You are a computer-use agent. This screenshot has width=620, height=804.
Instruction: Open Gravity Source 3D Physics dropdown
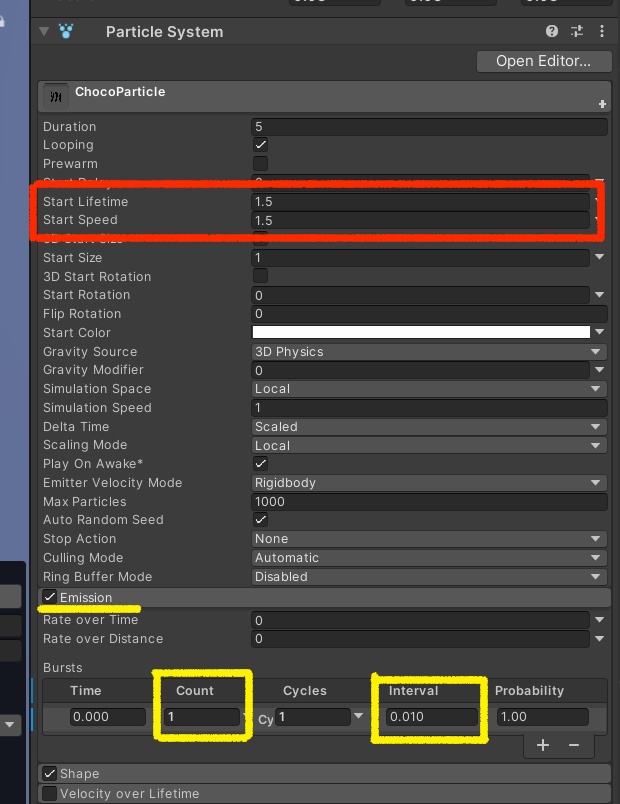click(429, 352)
